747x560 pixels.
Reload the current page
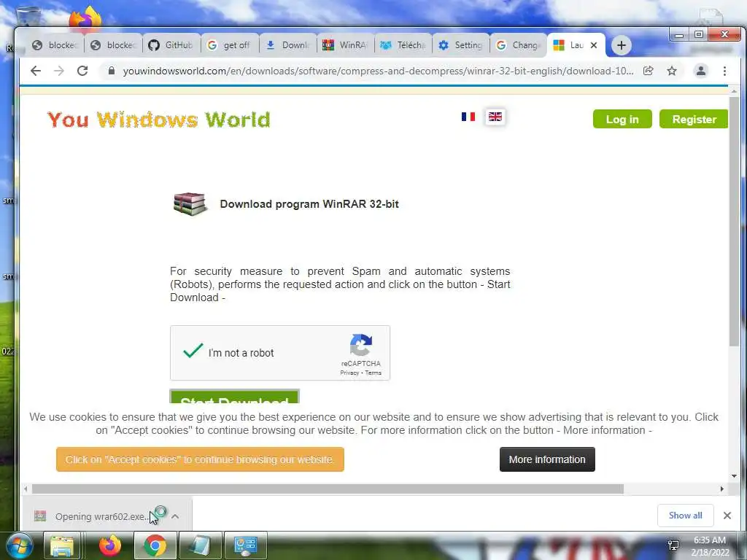[x=82, y=71]
